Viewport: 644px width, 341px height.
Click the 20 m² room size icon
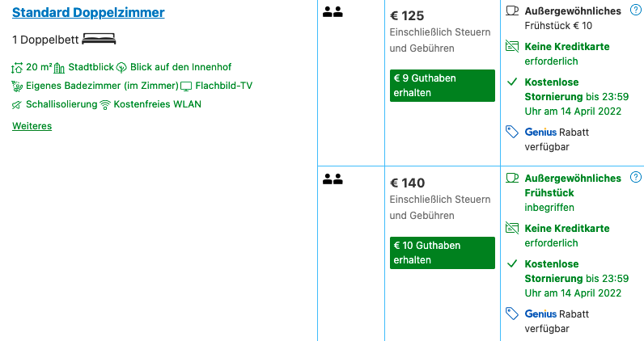pyautogui.click(x=18, y=67)
